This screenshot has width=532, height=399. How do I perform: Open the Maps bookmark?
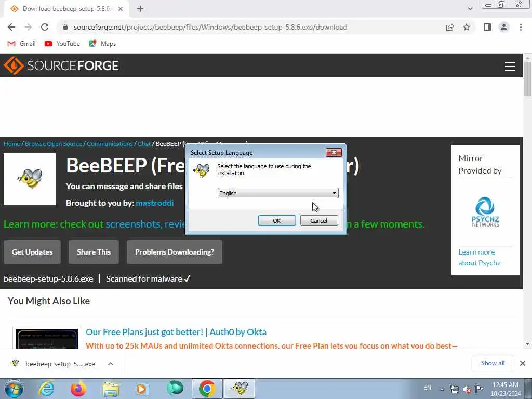102,44
